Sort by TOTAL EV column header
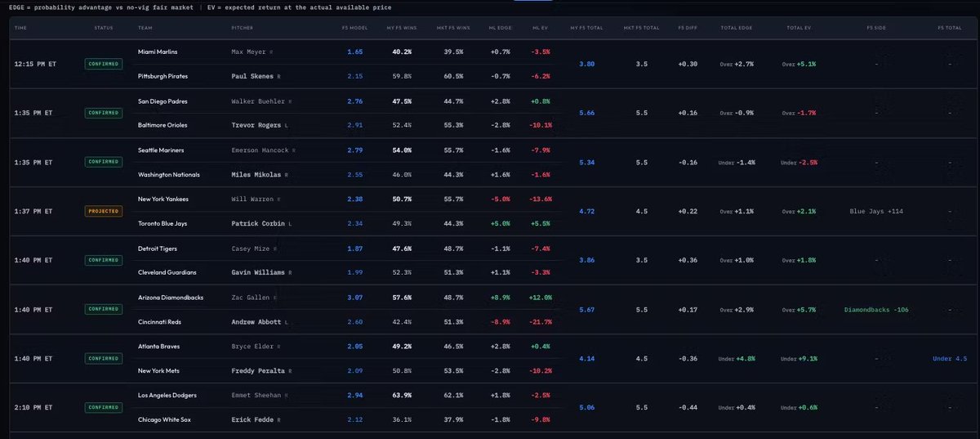The height and width of the screenshot is (439, 980). tap(799, 28)
